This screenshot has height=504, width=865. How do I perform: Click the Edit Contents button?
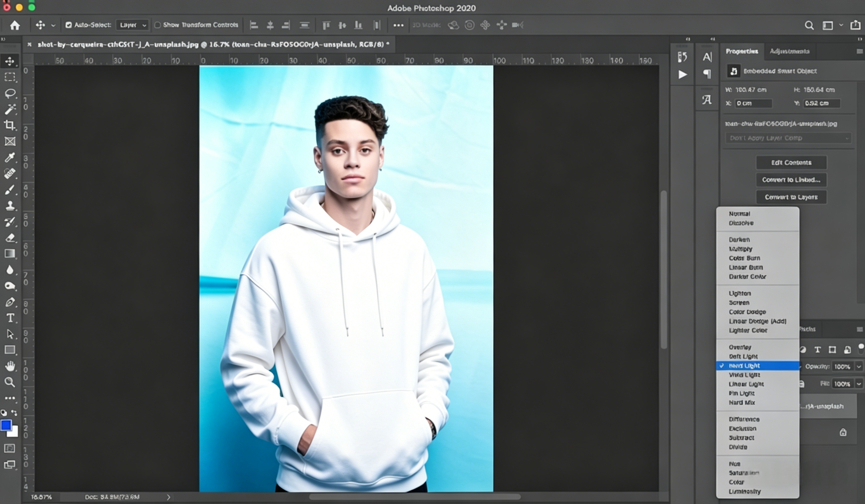[x=791, y=162]
